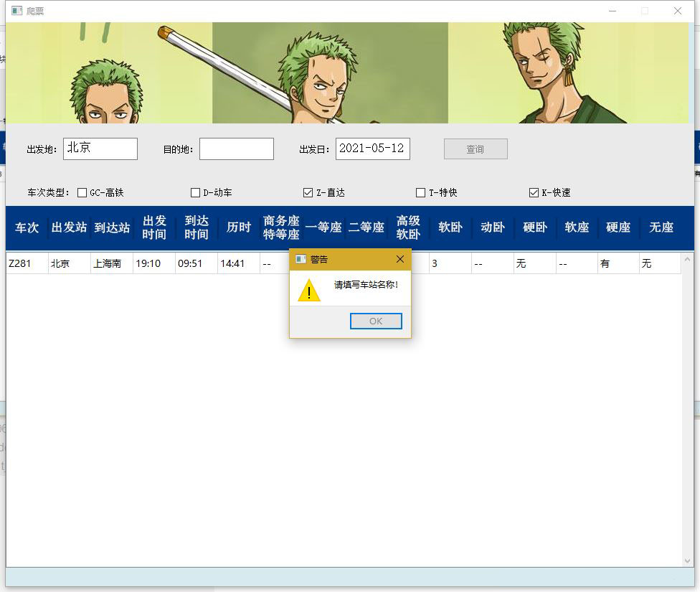
Task: Select the 硬卧 column header
Action: pos(535,227)
